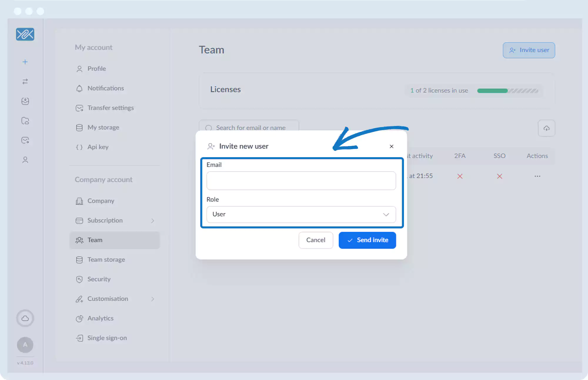
Task: Click the app logo icon
Action: point(25,34)
